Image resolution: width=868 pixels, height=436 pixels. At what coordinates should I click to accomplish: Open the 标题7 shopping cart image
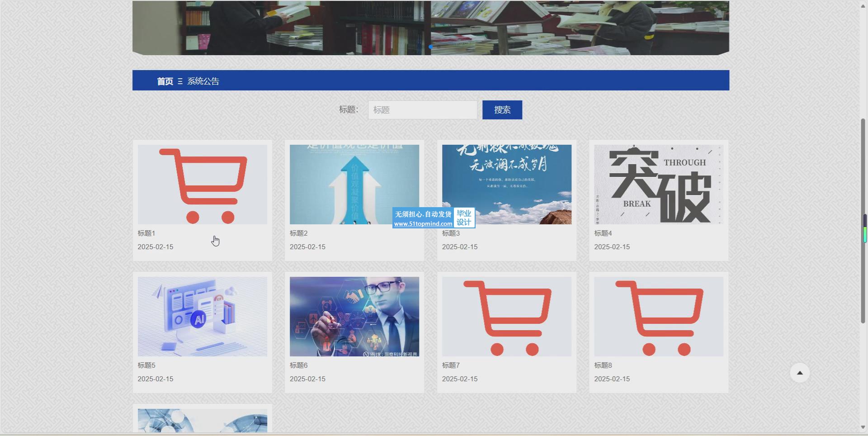click(506, 317)
